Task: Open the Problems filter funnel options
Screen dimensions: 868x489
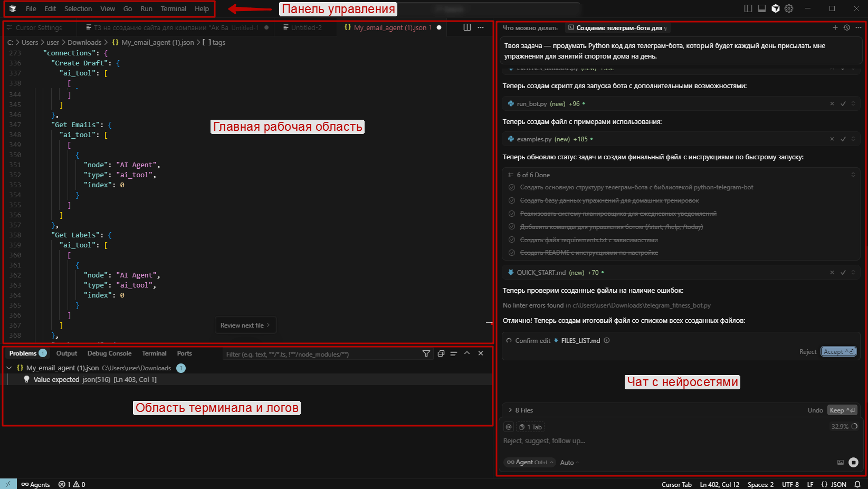Action: [x=426, y=354]
